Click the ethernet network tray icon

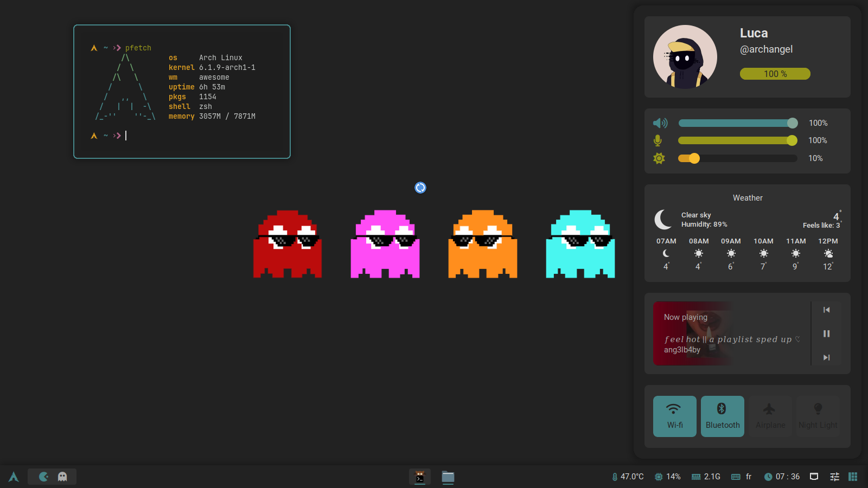(814, 477)
